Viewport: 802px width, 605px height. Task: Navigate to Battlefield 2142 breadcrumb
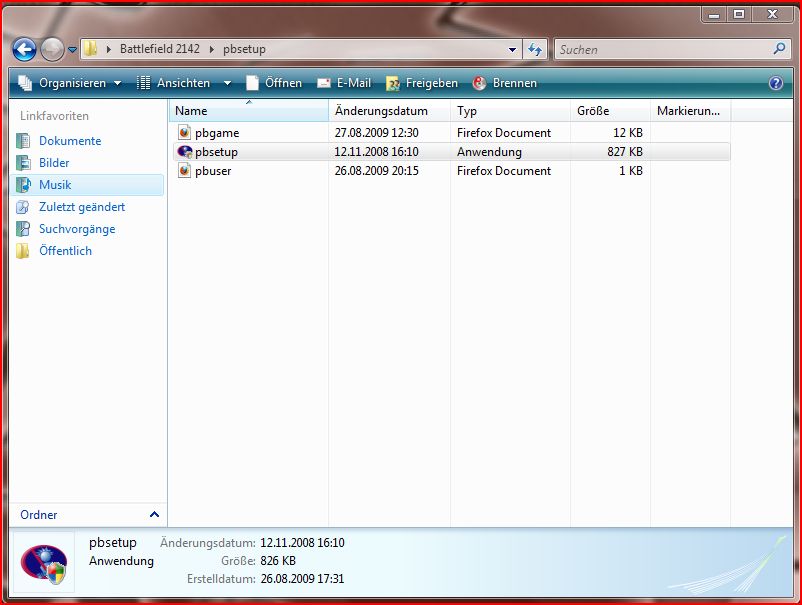(160, 49)
